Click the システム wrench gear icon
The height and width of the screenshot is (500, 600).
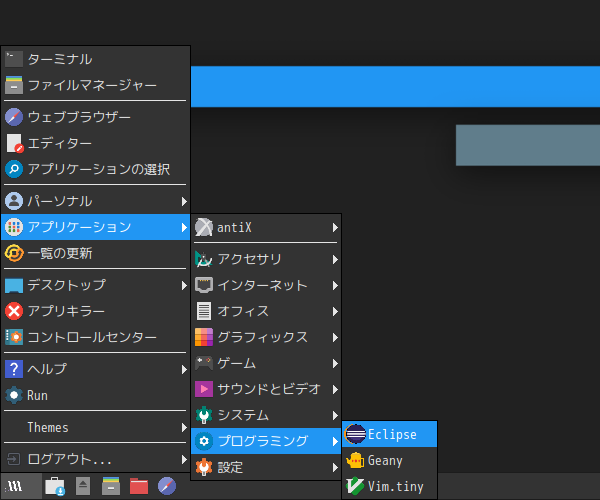coord(204,415)
